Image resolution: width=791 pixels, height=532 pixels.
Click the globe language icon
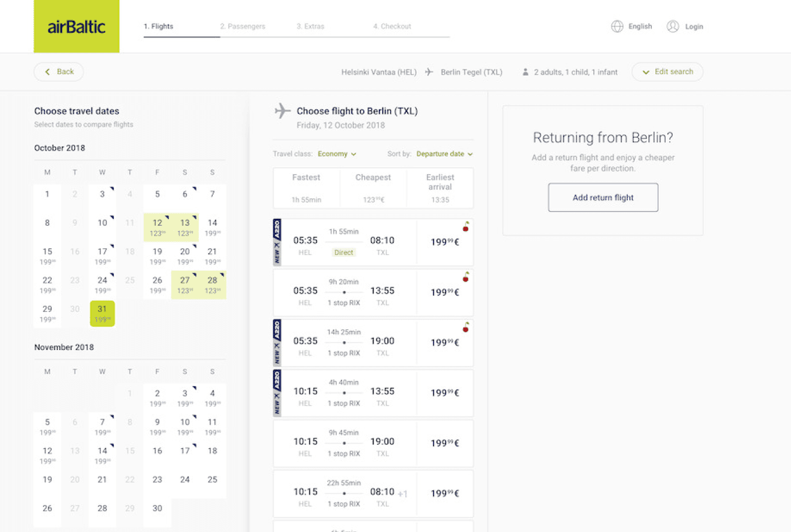click(x=617, y=26)
